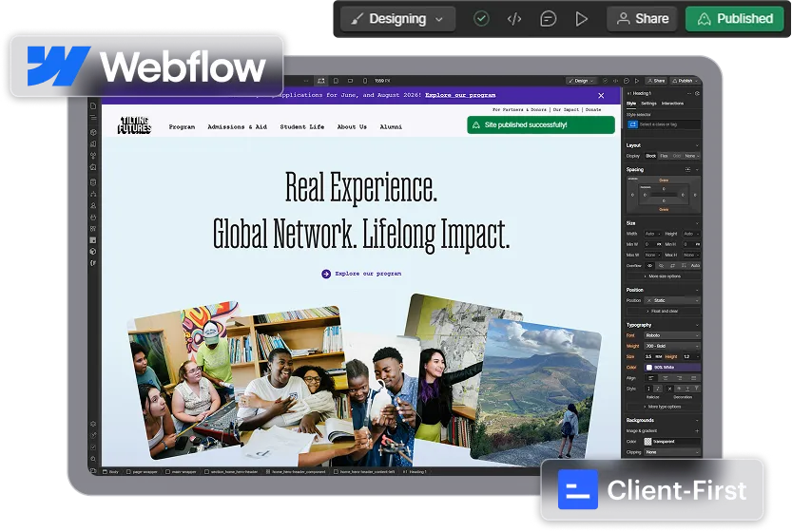Viewport: 792px width, 532px height.
Task: Expand More size options
Action: pyautogui.click(x=663, y=276)
